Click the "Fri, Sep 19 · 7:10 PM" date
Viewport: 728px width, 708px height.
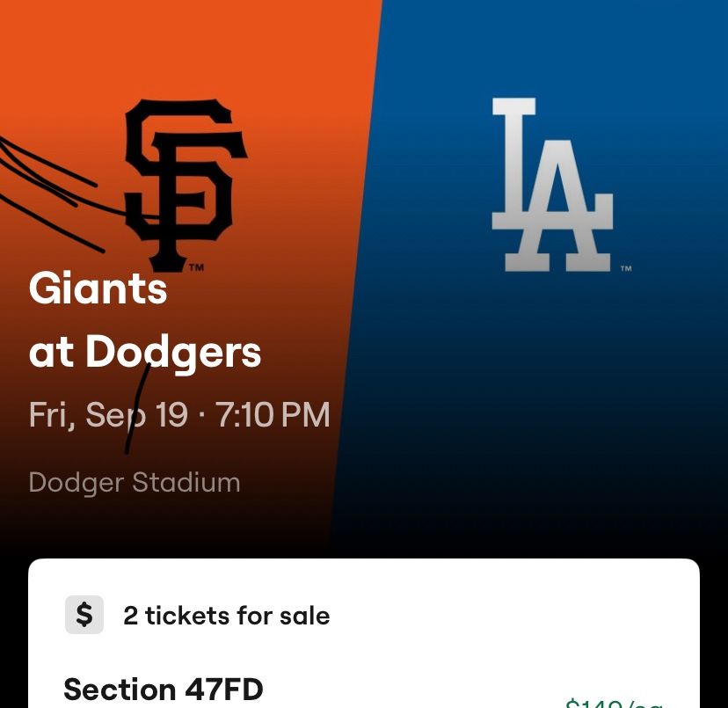pyautogui.click(x=179, y=414)
